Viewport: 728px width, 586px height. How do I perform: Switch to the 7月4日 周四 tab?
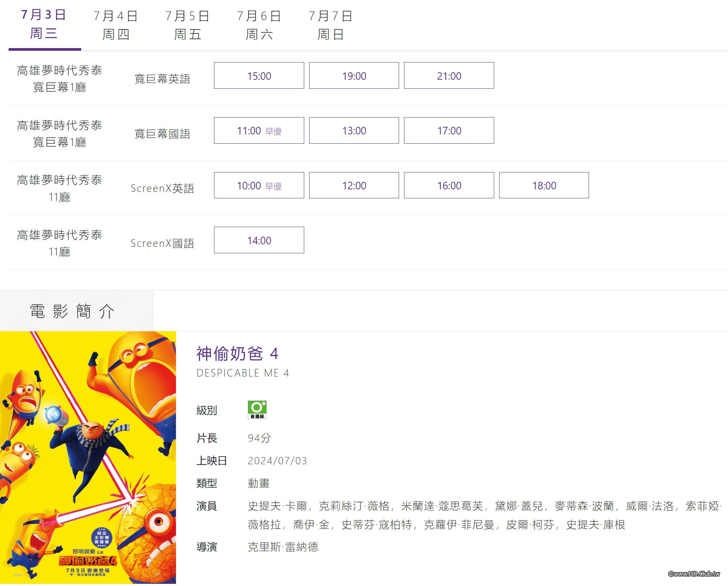coord(116,25)
